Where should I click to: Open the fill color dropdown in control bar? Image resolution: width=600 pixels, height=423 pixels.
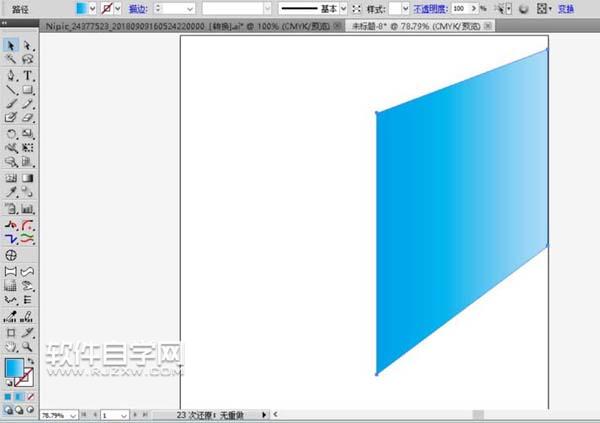92,8
